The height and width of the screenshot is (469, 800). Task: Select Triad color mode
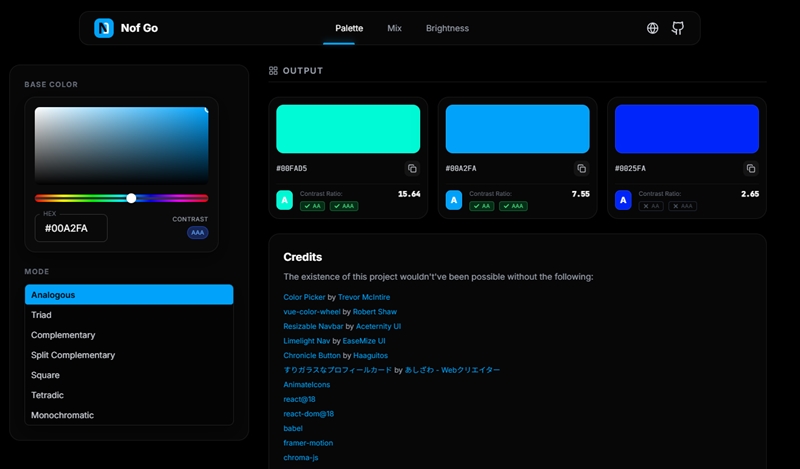41,315
